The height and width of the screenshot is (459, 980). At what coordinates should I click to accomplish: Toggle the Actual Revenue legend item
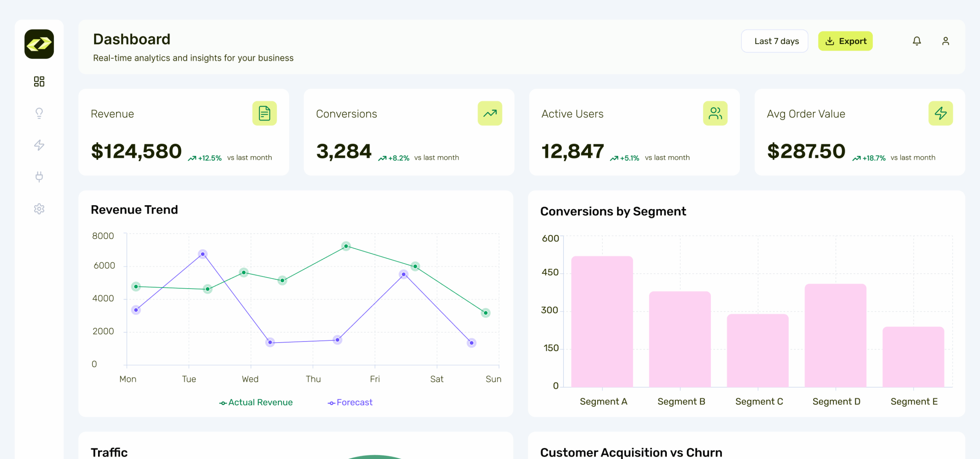pos(256,402)
